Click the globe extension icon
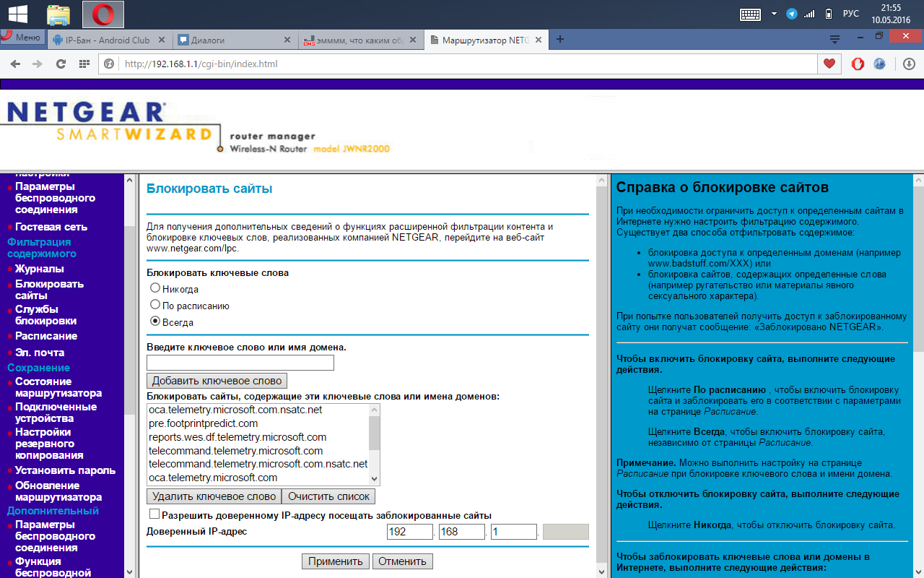This screenshot has width=924, height=578. pyautogui.click(x=879, y=64)
